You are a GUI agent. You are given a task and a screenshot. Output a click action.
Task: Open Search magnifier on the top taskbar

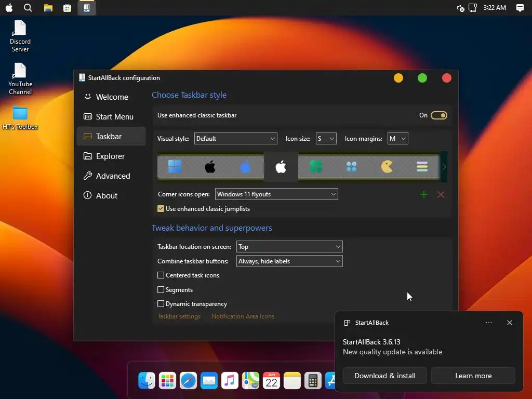click(x=28, y=7)
